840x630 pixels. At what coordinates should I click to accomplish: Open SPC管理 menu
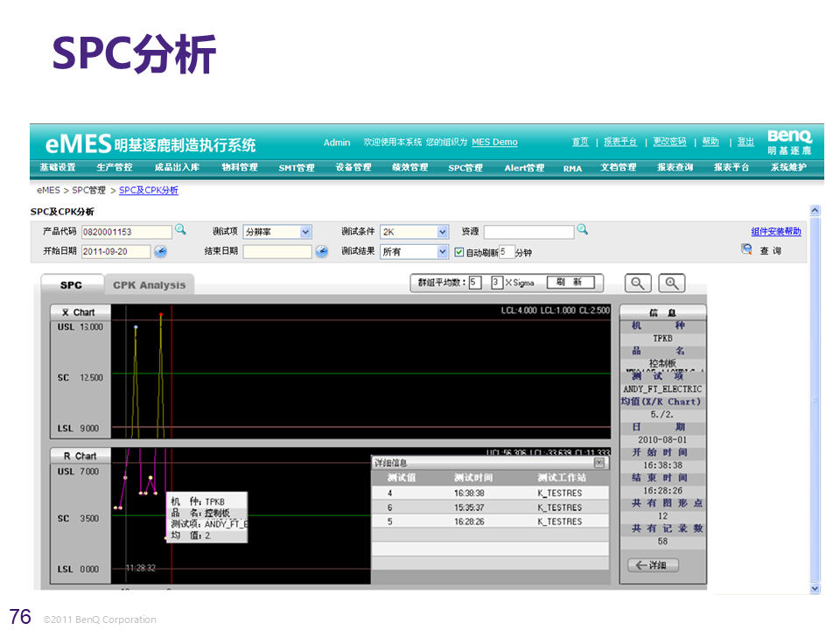point(465,168)
